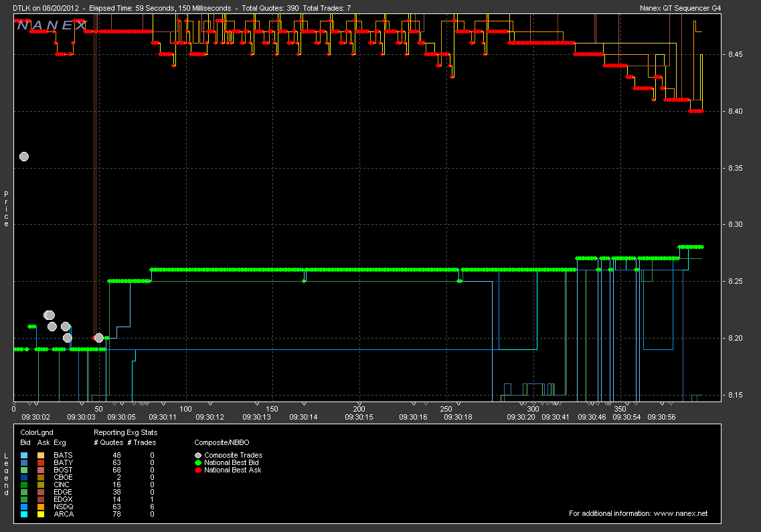Image resolution: width=761 pixels, height=532 pixels.
Task: Click the EDGX bid color swatch
Action: [24, 499]
